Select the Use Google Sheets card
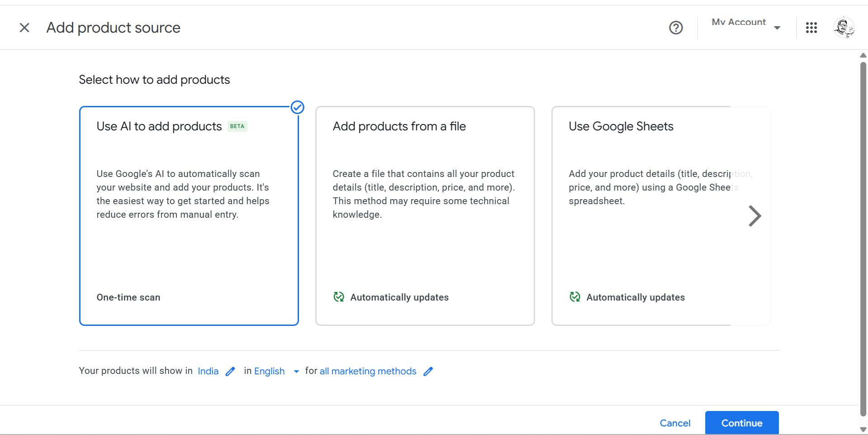868x435 pixels. pyautogui.click(x=661, y=216)
